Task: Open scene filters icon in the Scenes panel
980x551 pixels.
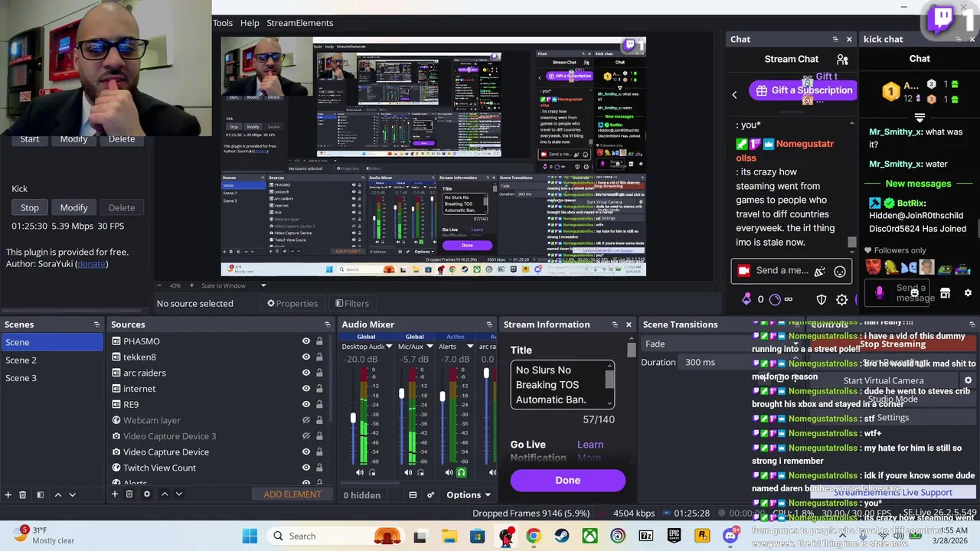Action: point(40,494)
